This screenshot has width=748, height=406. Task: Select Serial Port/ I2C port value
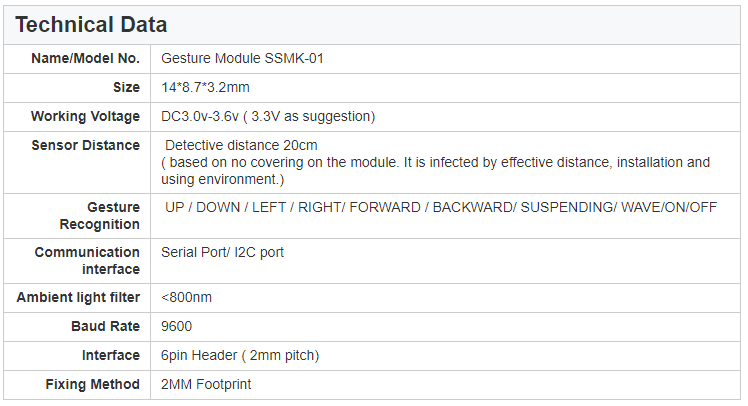click(x=222, y=252)
